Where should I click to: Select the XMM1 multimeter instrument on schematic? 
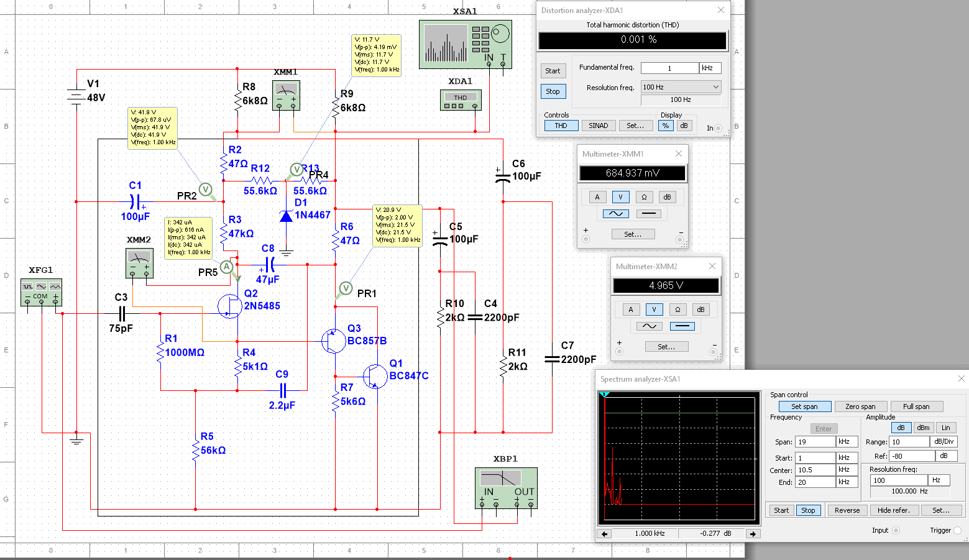pos(286,96)
